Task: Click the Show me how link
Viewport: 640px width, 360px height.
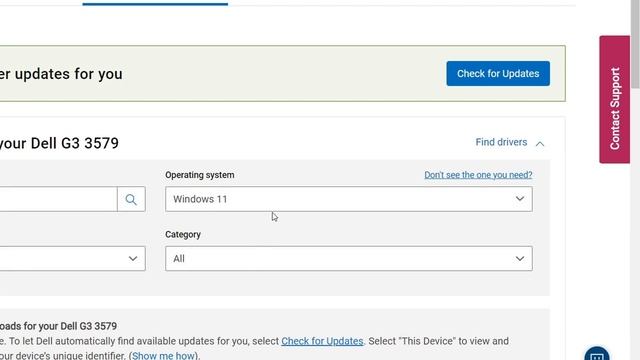Action: pyautogui.click(x=164, y=356)
